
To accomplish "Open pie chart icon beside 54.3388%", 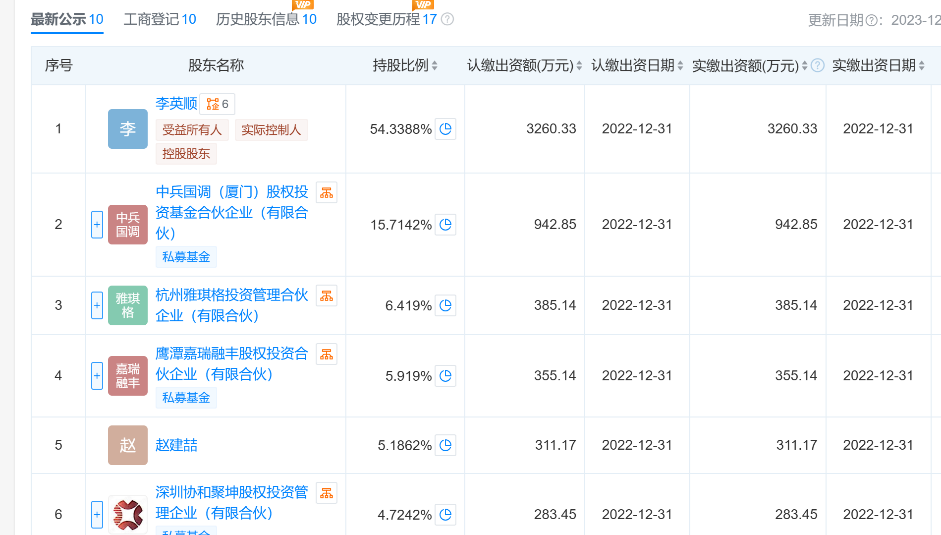I will [x=445, y=128].
